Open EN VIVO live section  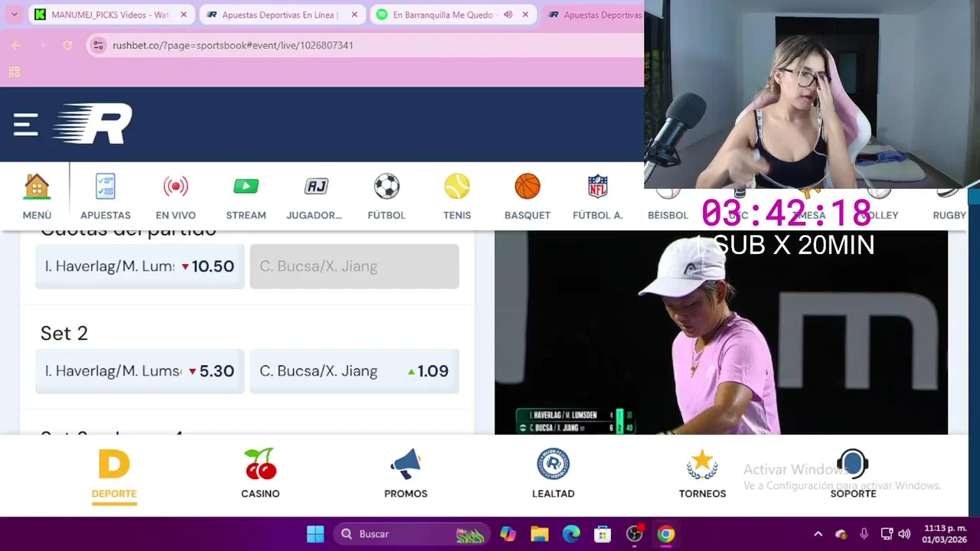coord(175,196)
